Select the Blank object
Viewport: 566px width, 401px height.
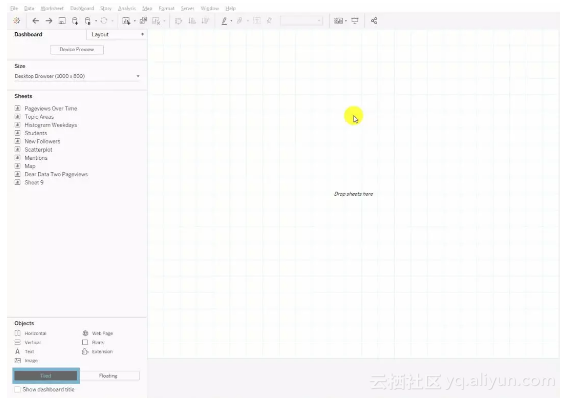93,342
